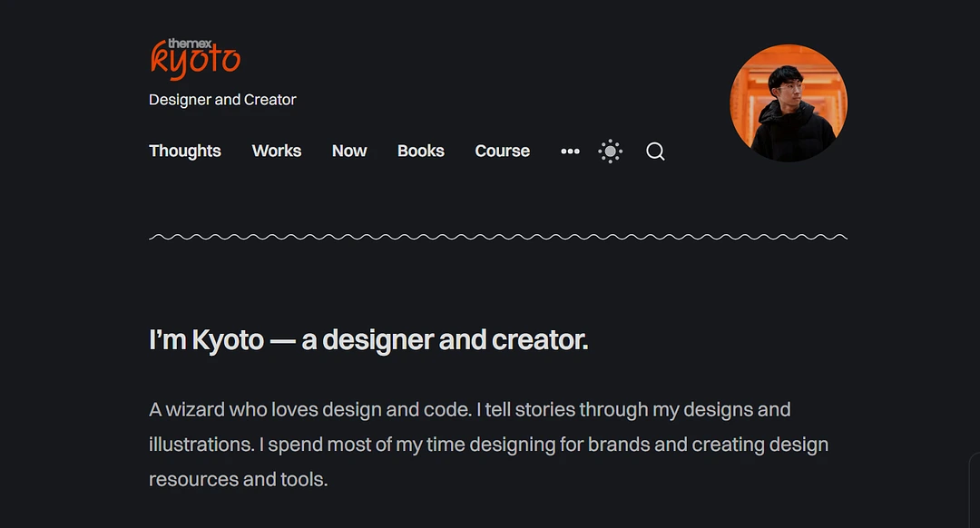Click the "resources and tools." text line
The height and width of the screenshot is (528, 980).
coord(238,479)
